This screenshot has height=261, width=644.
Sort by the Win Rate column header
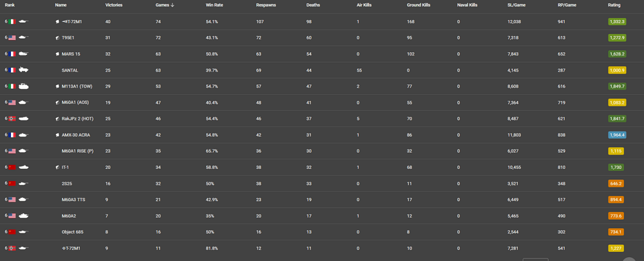coord(214,5)
